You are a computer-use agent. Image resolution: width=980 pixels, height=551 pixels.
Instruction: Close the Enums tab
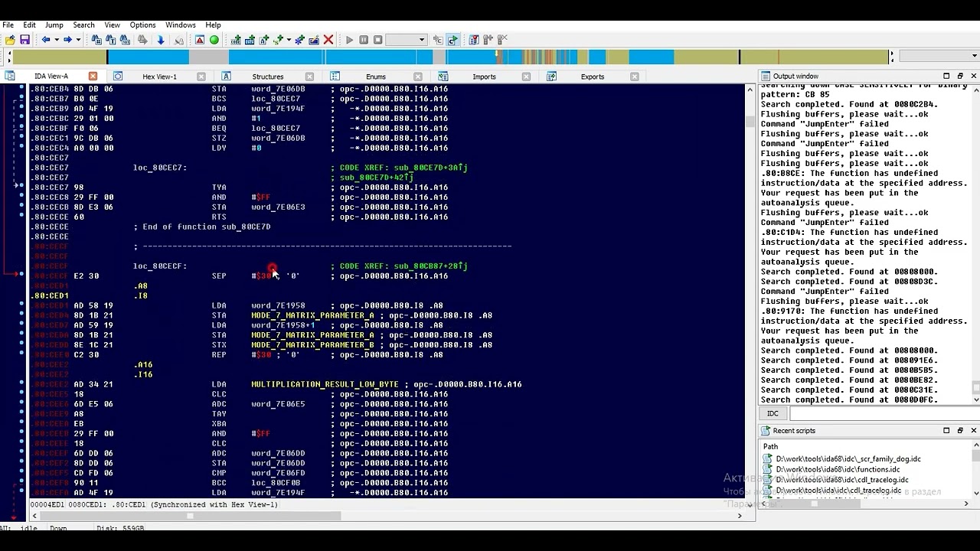(x=418, y=77)
